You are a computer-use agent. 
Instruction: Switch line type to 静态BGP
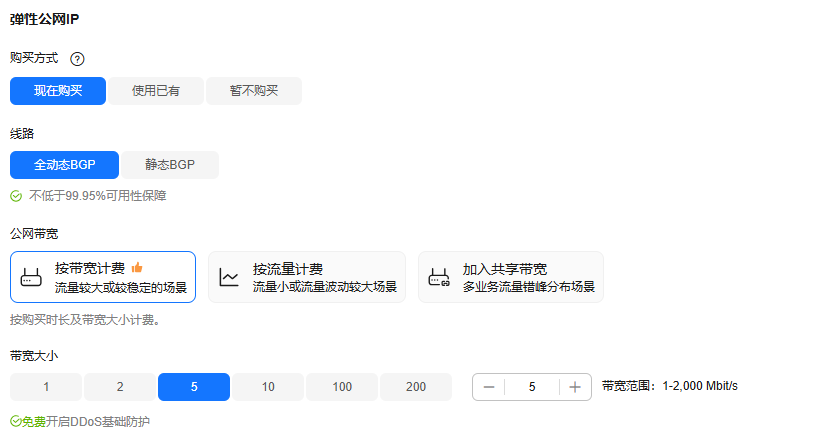click(x=170, y=165)
